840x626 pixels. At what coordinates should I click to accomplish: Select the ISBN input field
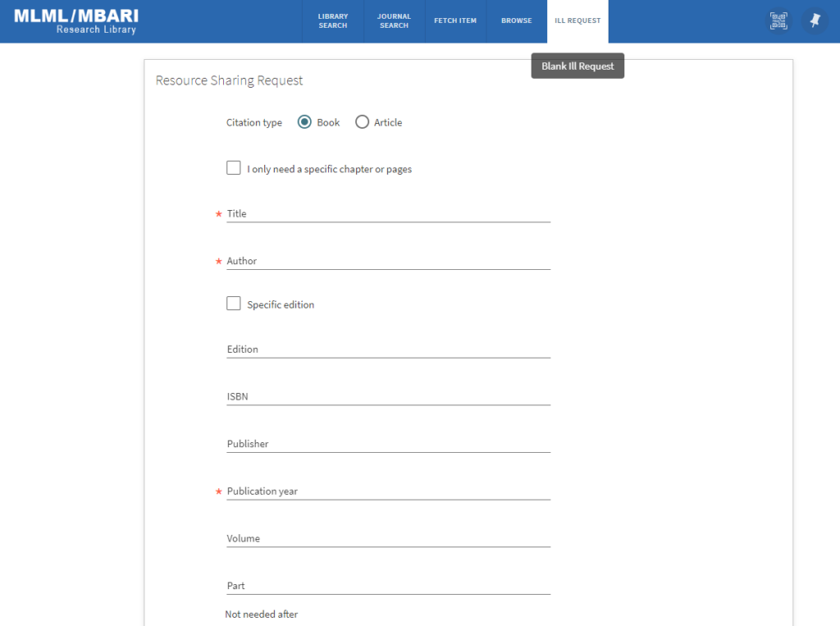click(x=388, y=396)
